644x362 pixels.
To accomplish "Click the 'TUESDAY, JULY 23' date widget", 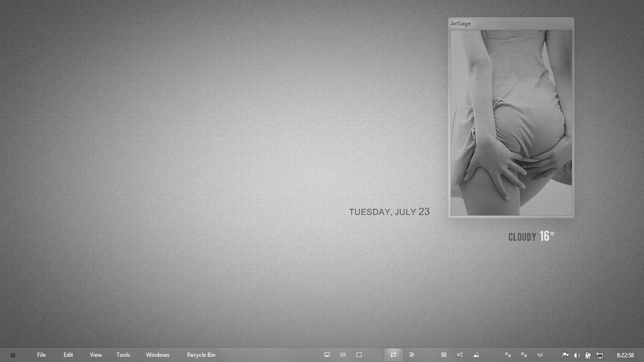I will [389, 212].
